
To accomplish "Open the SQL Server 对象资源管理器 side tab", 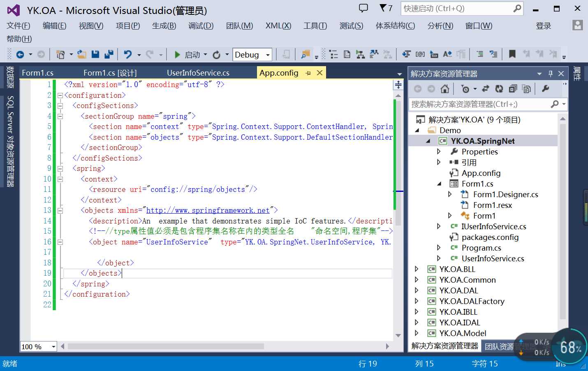I will (x=10, y=142).
